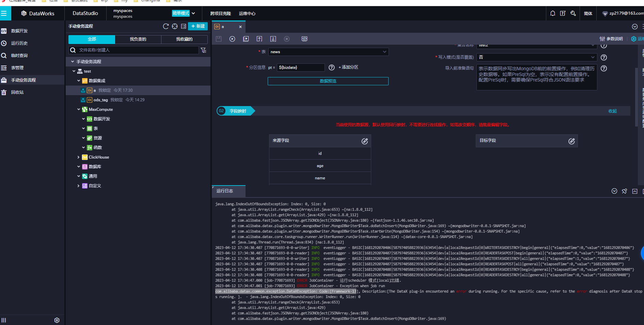Open notifications bell icon
Screen dimensions: 644x325
553,13
